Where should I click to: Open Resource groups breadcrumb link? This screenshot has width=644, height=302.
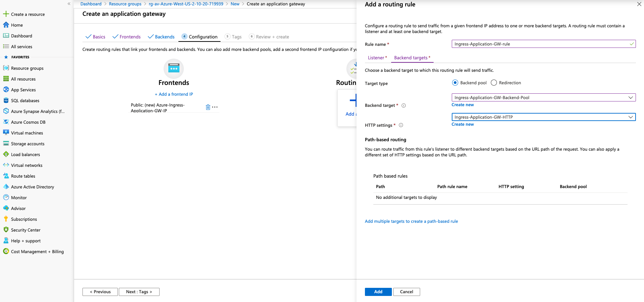click(x=125, y=4)
